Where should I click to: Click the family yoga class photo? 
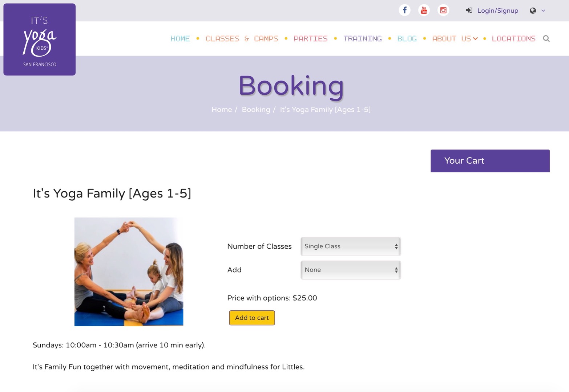[x=129, y=271]
